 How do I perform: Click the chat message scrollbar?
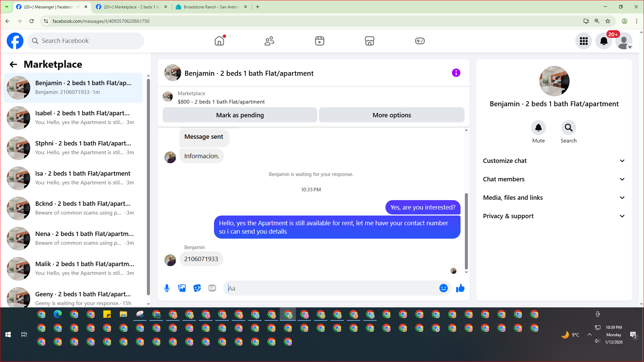[x=466, y=231]
